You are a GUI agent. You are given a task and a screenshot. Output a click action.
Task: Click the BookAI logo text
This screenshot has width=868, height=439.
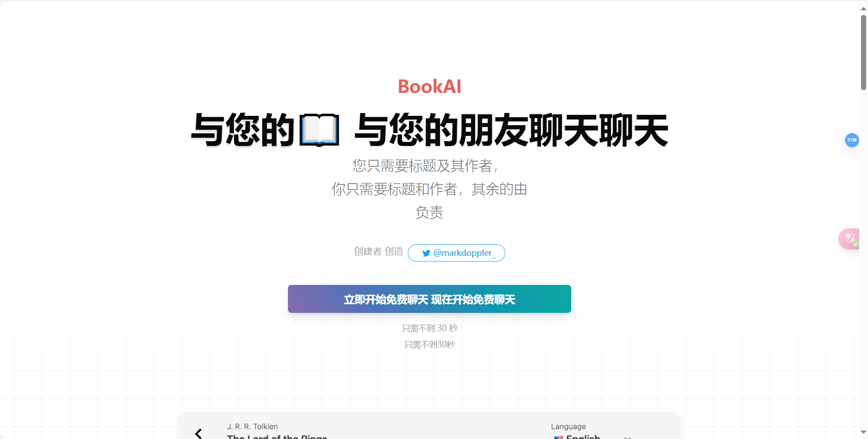[x=429, y=87]
